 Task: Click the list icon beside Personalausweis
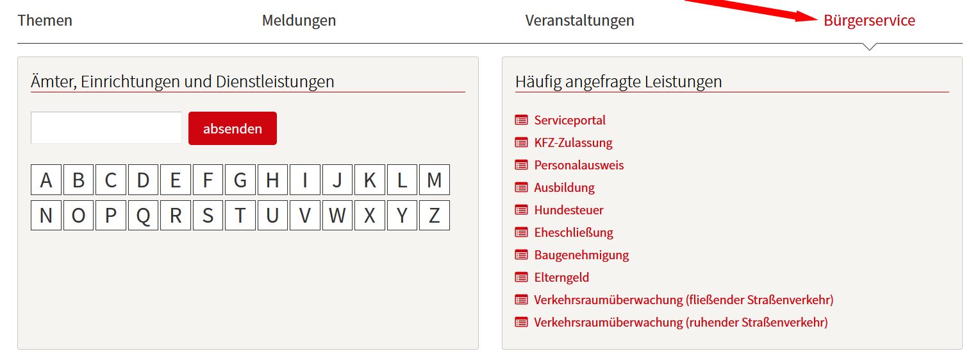coord(521,165)
